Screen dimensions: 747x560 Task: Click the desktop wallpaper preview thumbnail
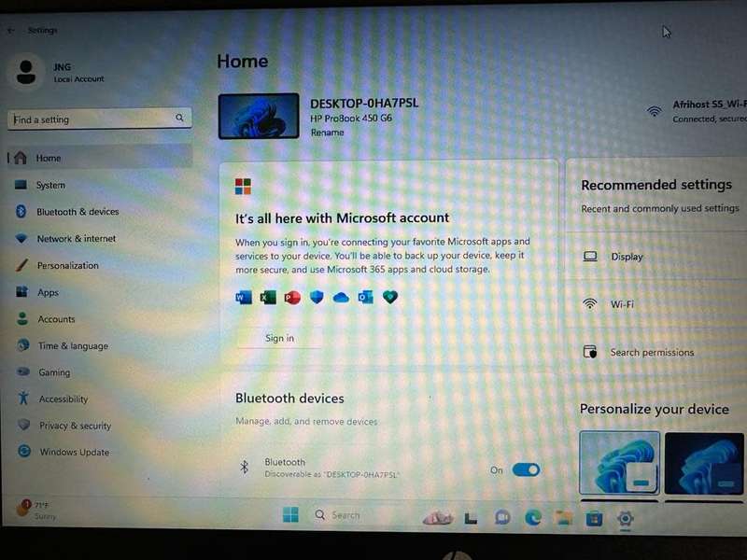pos(259,116)
